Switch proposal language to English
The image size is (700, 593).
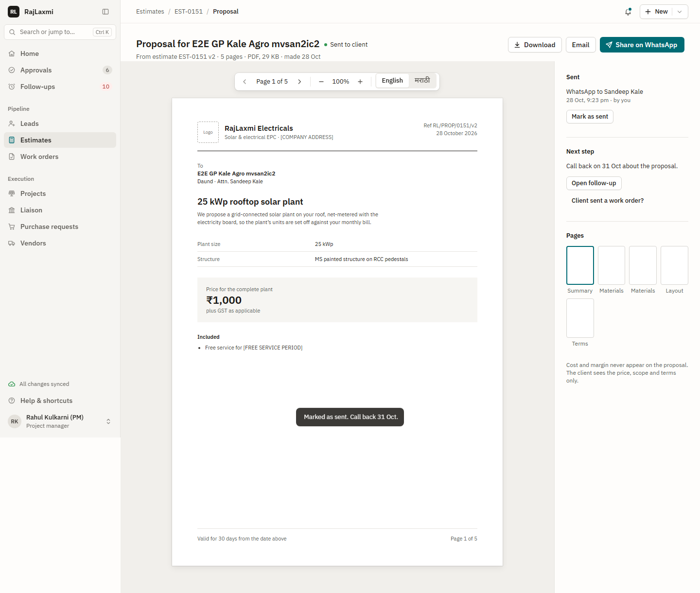point(392,81)
